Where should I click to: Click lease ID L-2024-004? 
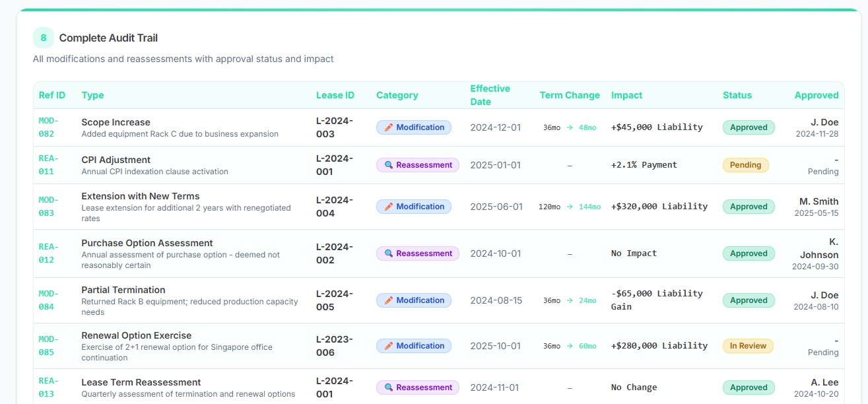(335, 207)
